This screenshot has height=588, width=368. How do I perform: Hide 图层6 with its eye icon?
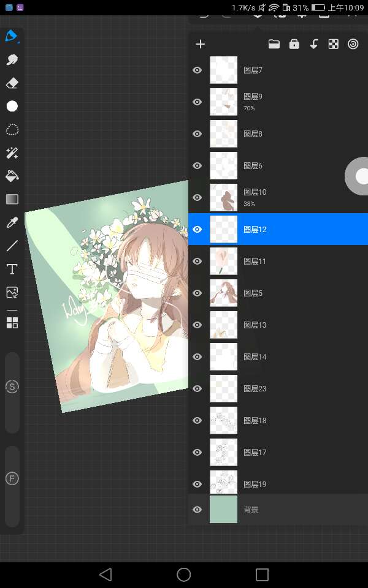click(x=197, y=166)
